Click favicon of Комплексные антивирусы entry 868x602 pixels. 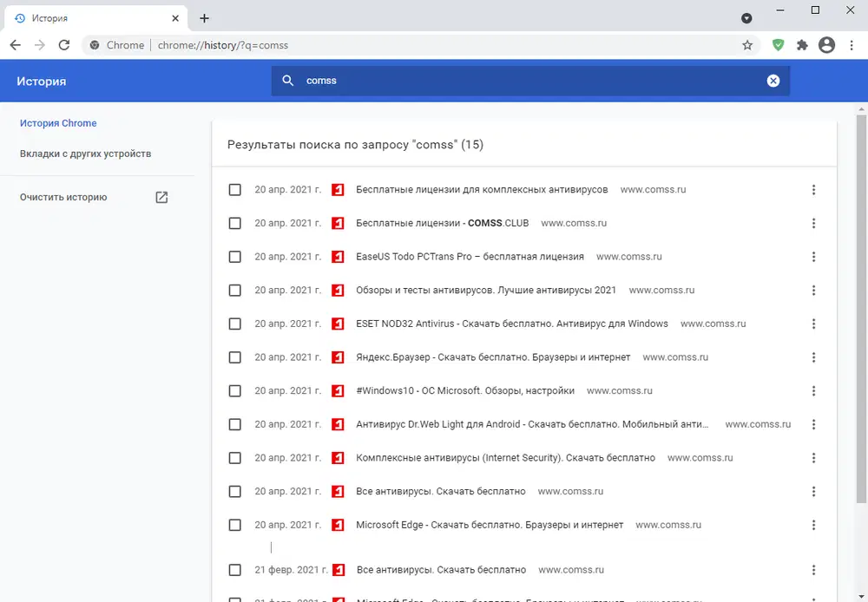click(338, 458)
